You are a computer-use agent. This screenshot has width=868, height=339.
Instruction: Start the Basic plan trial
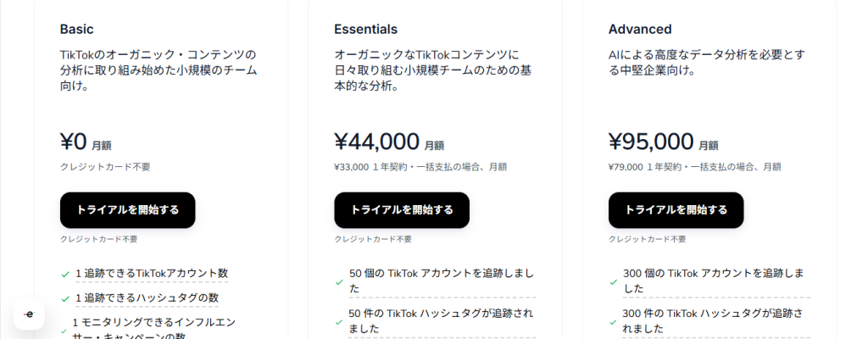tap(127, 210)
